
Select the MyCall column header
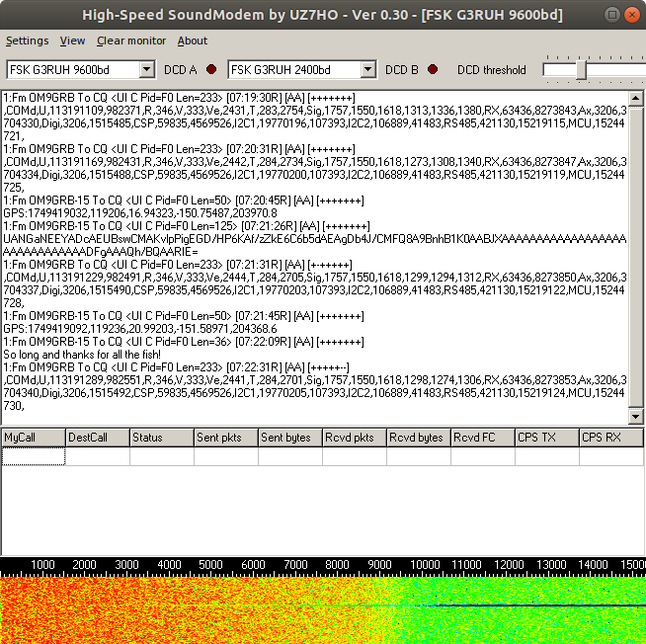(34, 438)
